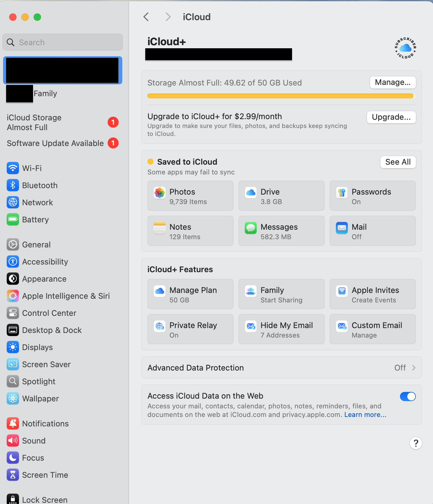
Task: Click the Notifications bell icon
Action: (13, 423)
